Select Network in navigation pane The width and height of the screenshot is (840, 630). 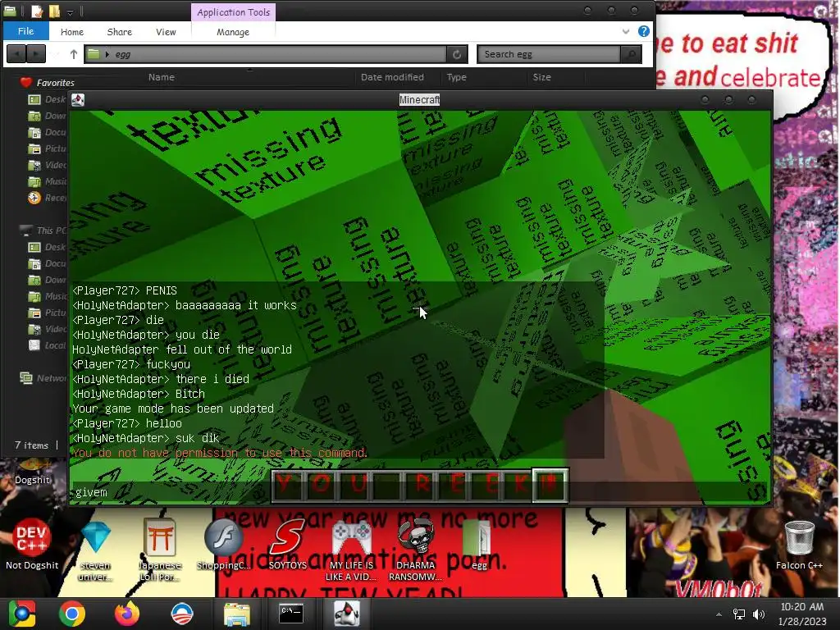[x=44, y=378]
